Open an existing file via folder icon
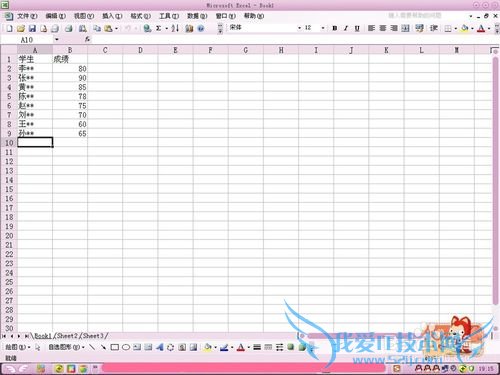Screen dimensions: 500x375 [21, 28]
